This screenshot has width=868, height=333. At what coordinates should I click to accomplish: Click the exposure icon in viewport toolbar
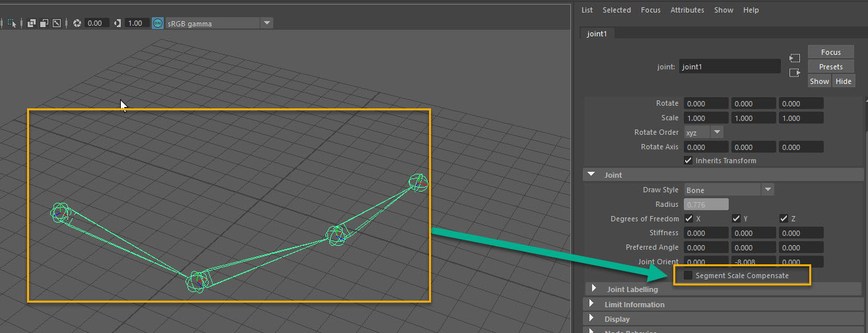coord(77,23)
